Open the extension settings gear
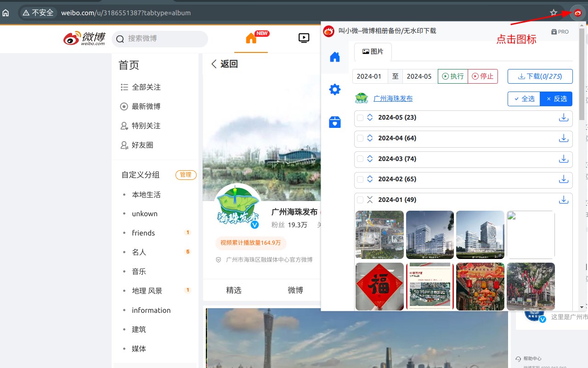This screenshot has height=368, width=588. 335,90
